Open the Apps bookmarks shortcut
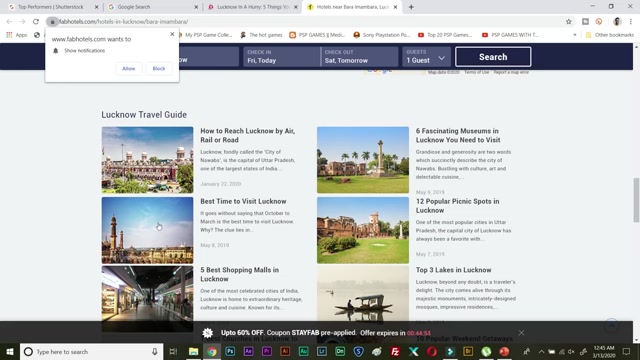The width and height of the screenshot is (640, 360). pos(16,35)
